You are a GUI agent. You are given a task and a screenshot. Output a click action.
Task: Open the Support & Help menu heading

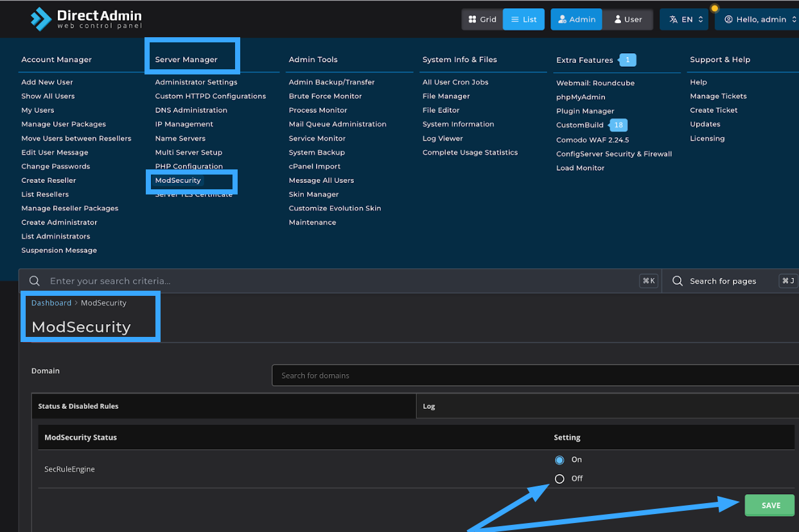tap(720, 60)
